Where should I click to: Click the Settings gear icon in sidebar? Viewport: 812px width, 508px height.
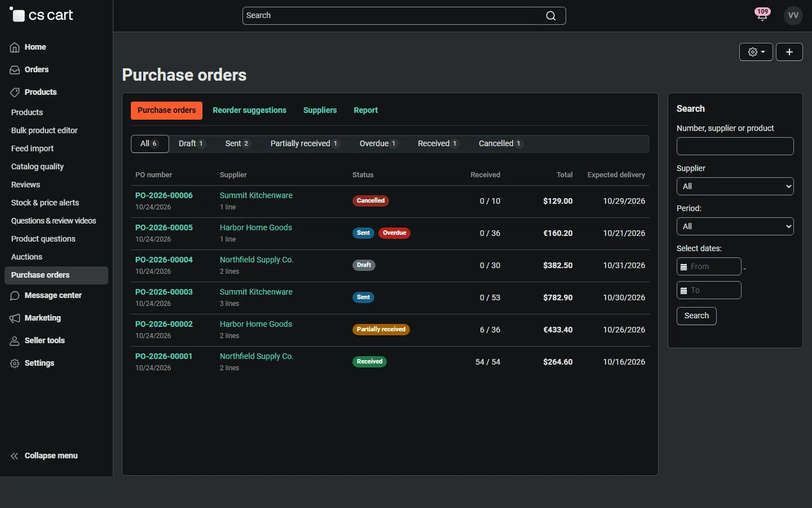[15, 364]
